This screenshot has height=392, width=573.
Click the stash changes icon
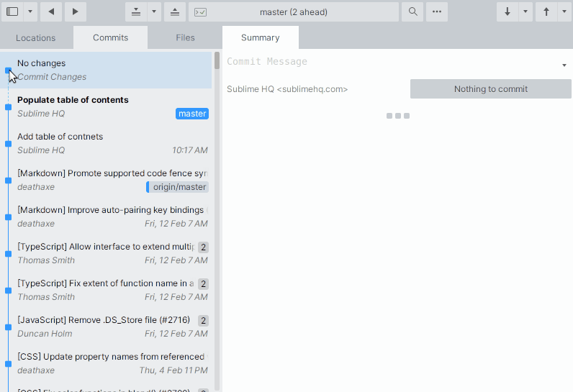[136, 12]
